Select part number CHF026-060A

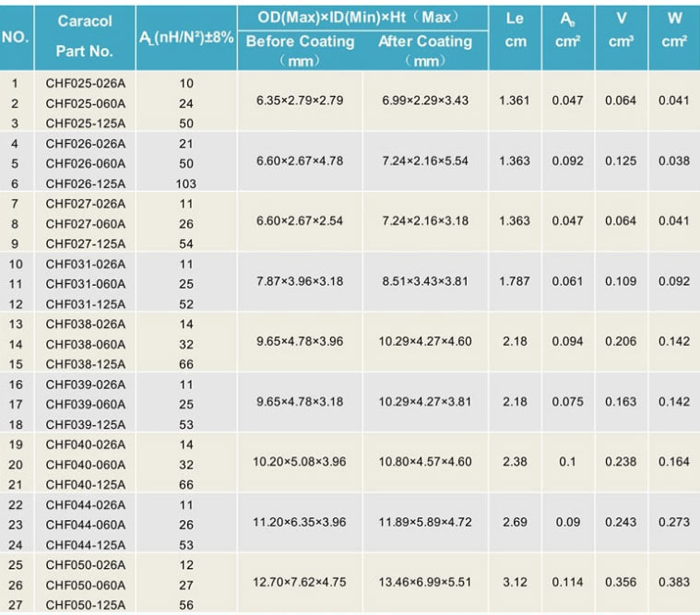(x=85, y=164)
